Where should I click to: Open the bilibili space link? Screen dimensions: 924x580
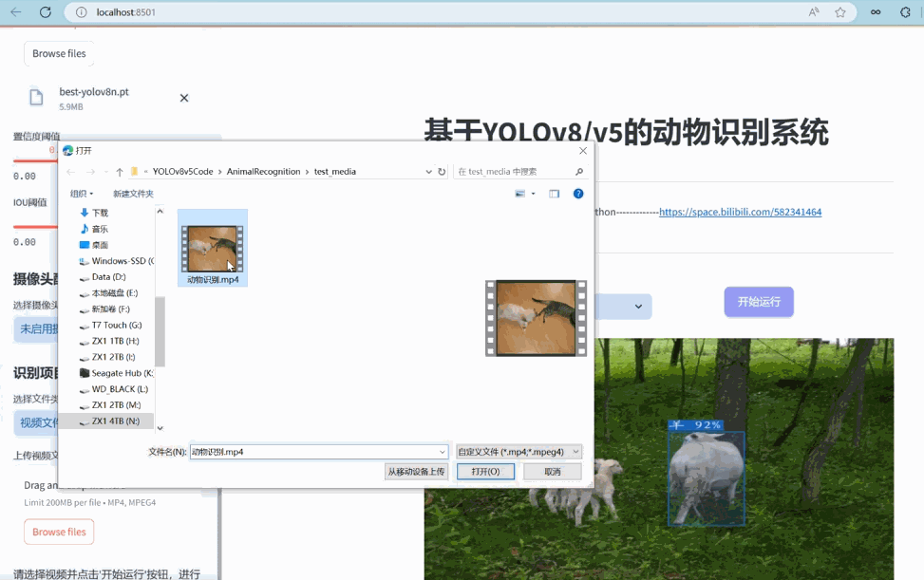click(740, 212)
